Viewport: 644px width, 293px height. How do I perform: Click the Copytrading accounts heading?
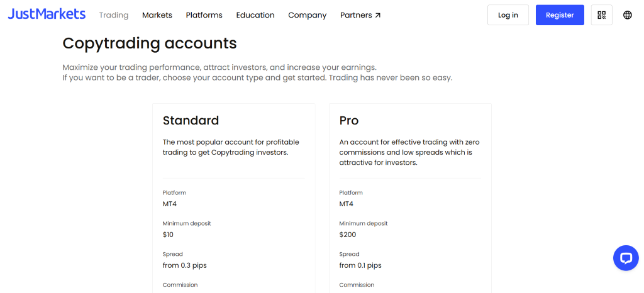pyautogui.click(x=150, y=43)
